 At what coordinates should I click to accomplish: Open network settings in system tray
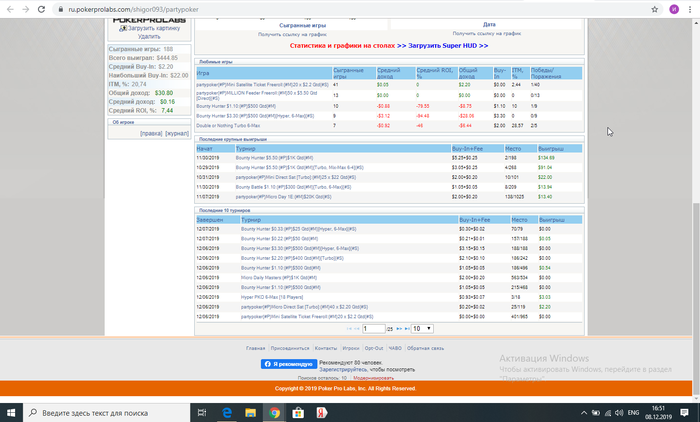pos(608,413)
